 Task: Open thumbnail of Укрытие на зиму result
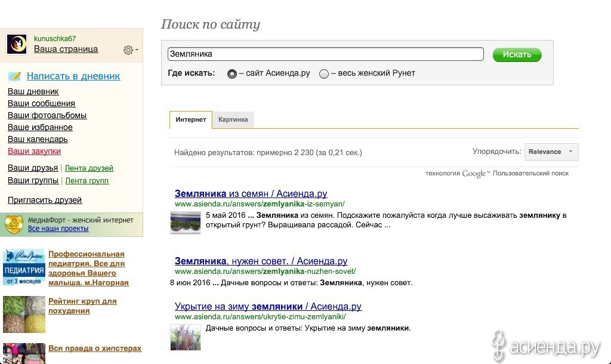(186, 337)
